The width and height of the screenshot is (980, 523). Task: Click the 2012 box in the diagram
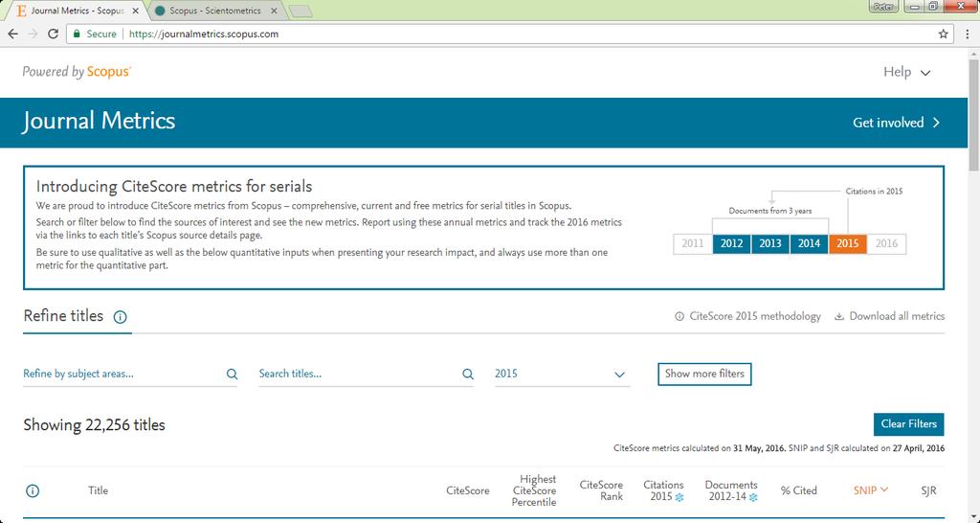[731, 244]
